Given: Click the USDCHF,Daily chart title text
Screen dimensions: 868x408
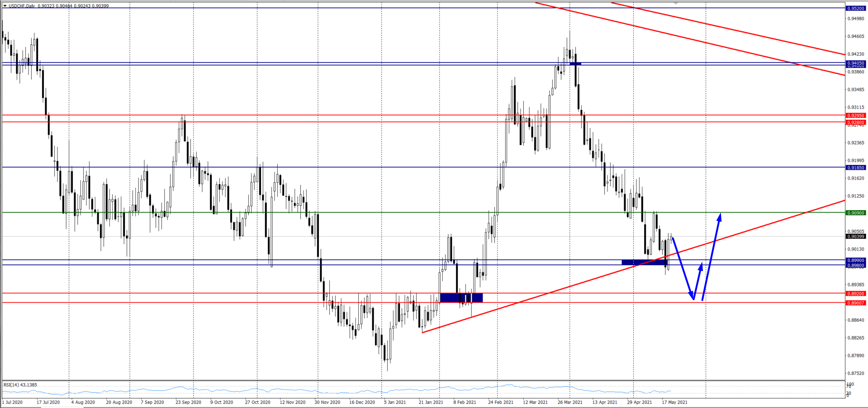Looking at the screenshot, I should tap(22, 6).
